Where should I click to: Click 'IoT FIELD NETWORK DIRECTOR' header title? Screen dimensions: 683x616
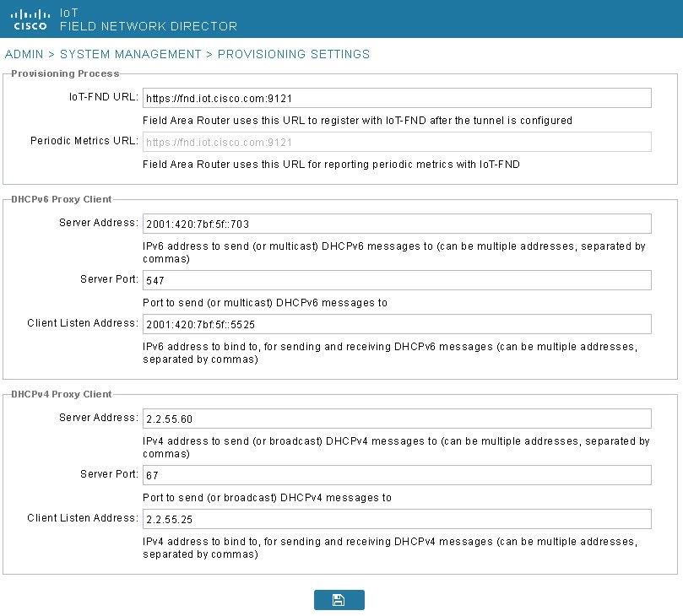click(x=149, y=20)
